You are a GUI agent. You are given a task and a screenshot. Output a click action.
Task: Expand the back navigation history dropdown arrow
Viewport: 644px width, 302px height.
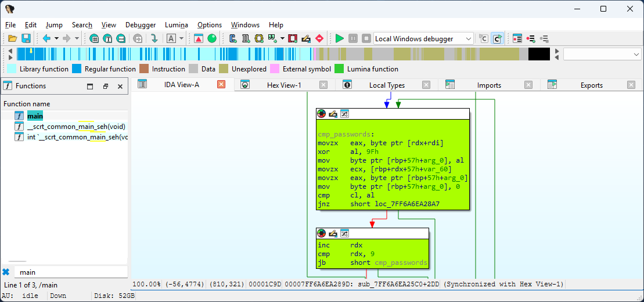(x=56, y=39)
